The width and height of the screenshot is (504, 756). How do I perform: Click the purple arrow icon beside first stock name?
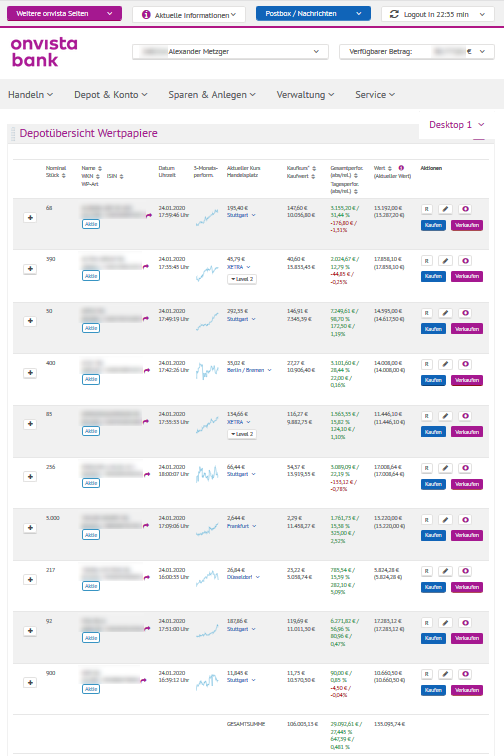149,216
